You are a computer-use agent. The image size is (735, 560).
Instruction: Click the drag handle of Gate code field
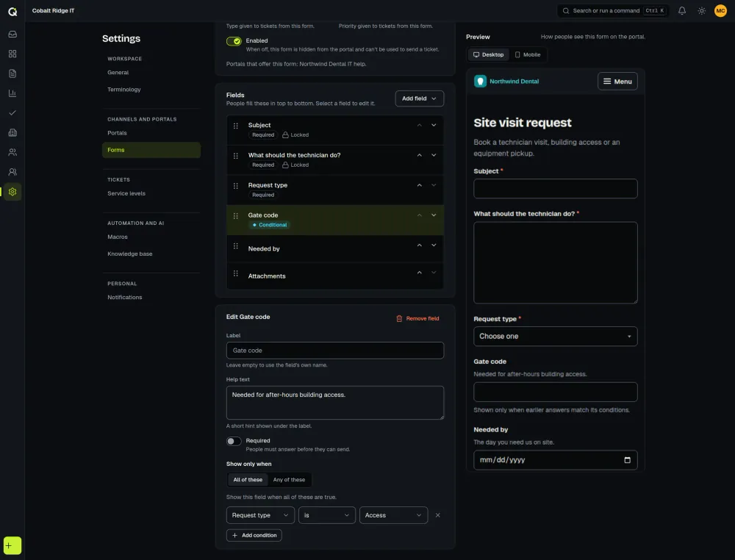pos(236,215)
